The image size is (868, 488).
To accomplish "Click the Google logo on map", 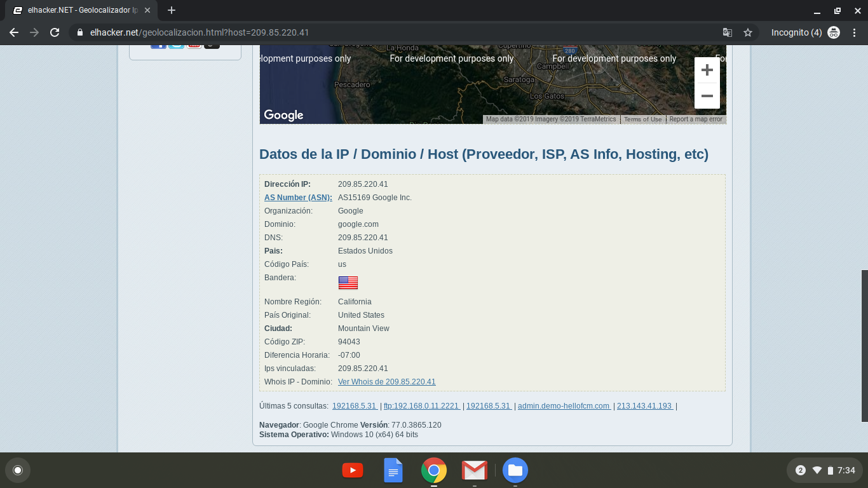I will point(283,115).
